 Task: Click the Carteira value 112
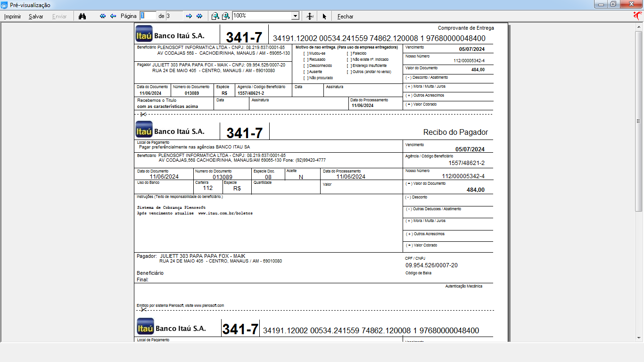(208, 188)
